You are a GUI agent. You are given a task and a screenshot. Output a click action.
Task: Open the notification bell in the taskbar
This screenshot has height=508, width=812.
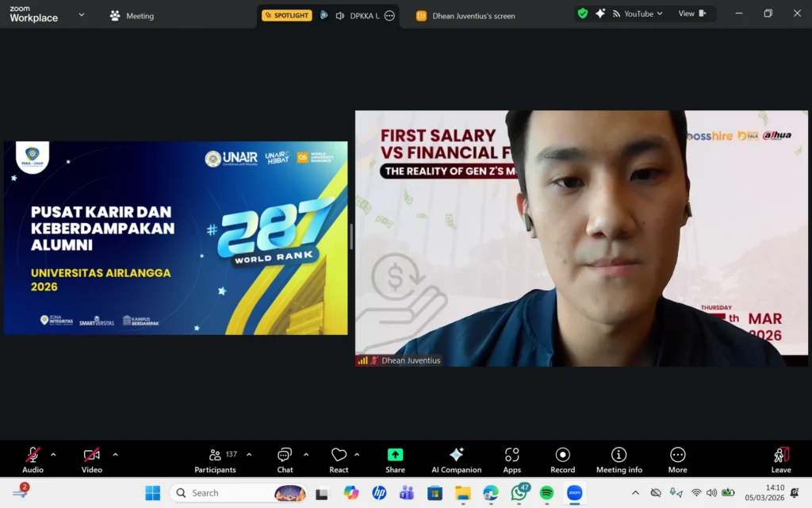click(x=795, y=493)
